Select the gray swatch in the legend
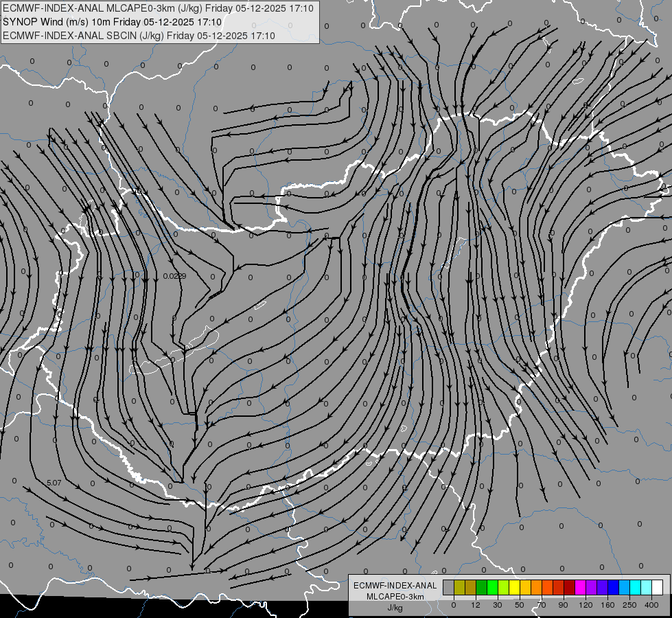The width and height of the screenshot is (672, 618). 449,587
